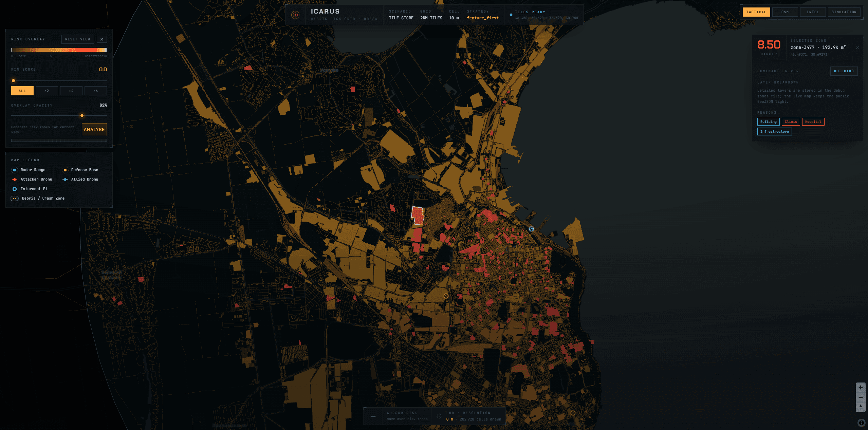Screen dimensions: 868x430
Task: Click the highlighted selected zone on map
Action: click(x=418, y=216)
